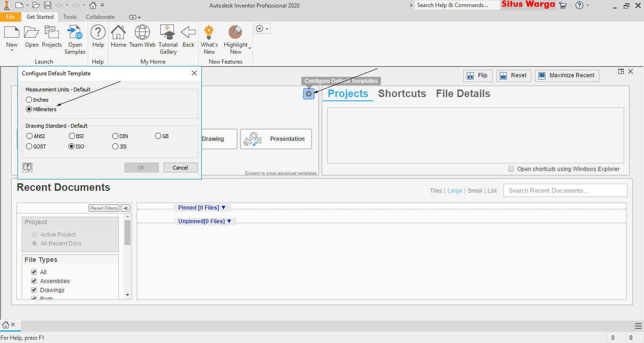644x343 pixels.
Task: Select the Get Started ribbon tab
Action: 40,17
